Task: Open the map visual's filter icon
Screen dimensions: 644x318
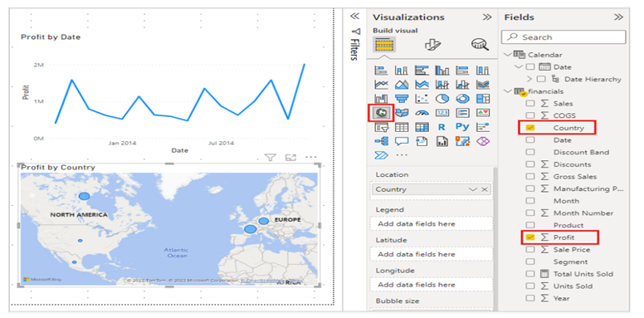Action: pos(270,158)
